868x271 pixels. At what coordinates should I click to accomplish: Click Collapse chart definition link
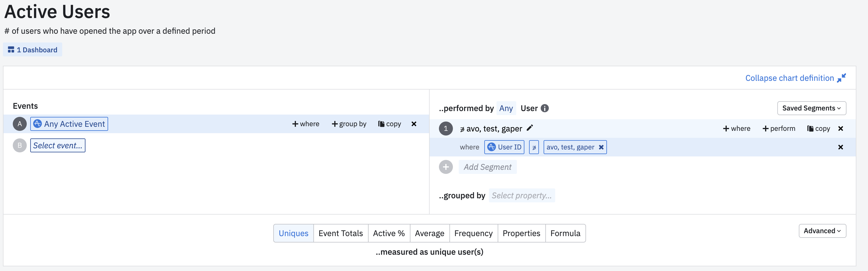point(789,78)
